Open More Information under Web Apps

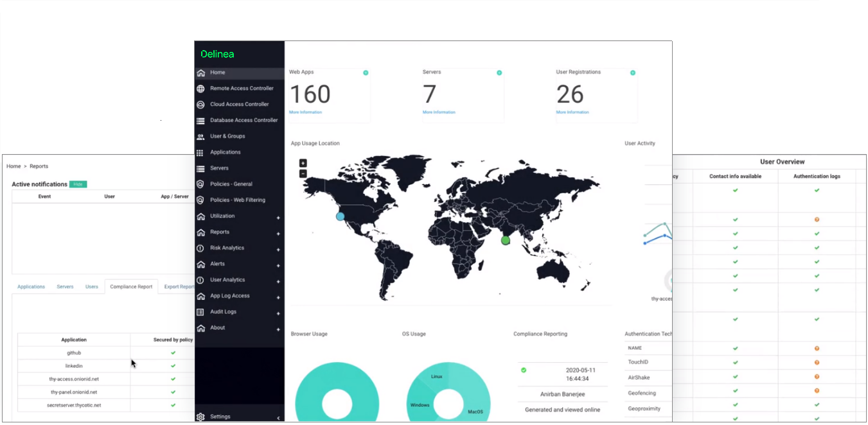pyautogui.click(x=305, y=112)
